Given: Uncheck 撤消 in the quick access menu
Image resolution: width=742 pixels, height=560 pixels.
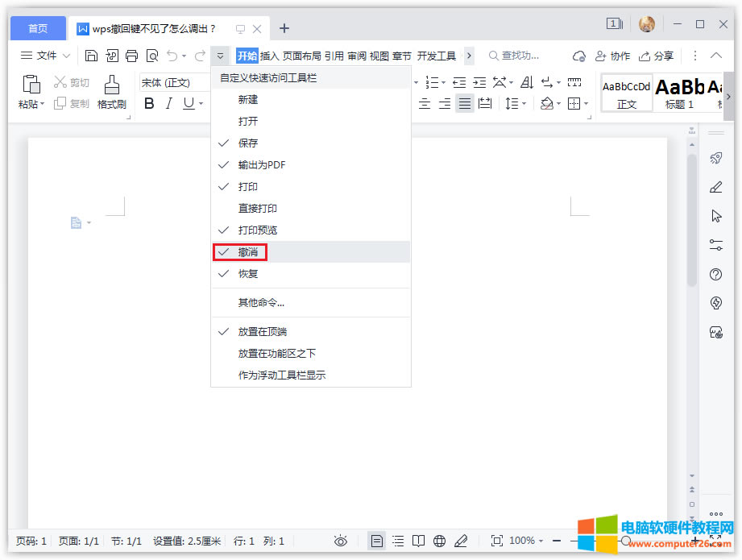Looking at the screenshot, I should (247, 252).
